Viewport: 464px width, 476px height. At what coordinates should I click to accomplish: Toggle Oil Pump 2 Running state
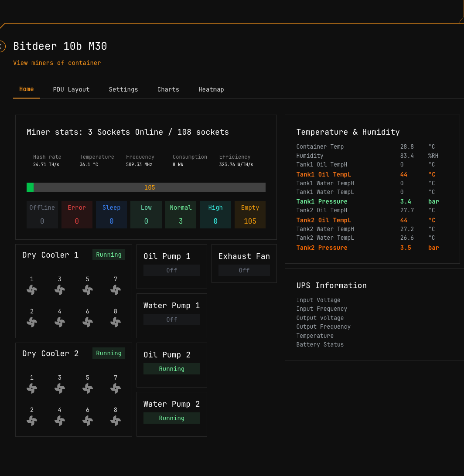pyautogui.click(x=172, y=369)
